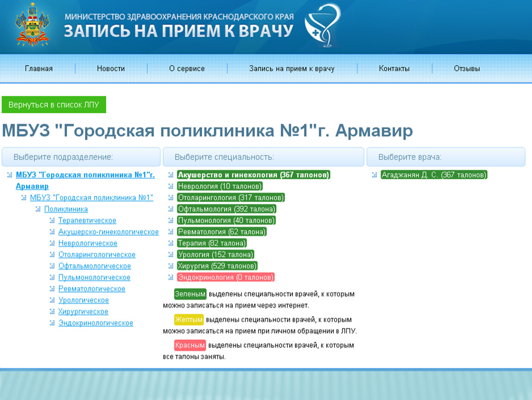This screenshot has height=400, width=532.
Task: Collapse root node МБУЗ Городская поликлиника №1 г. Армавир
Action: pos(10,175)
